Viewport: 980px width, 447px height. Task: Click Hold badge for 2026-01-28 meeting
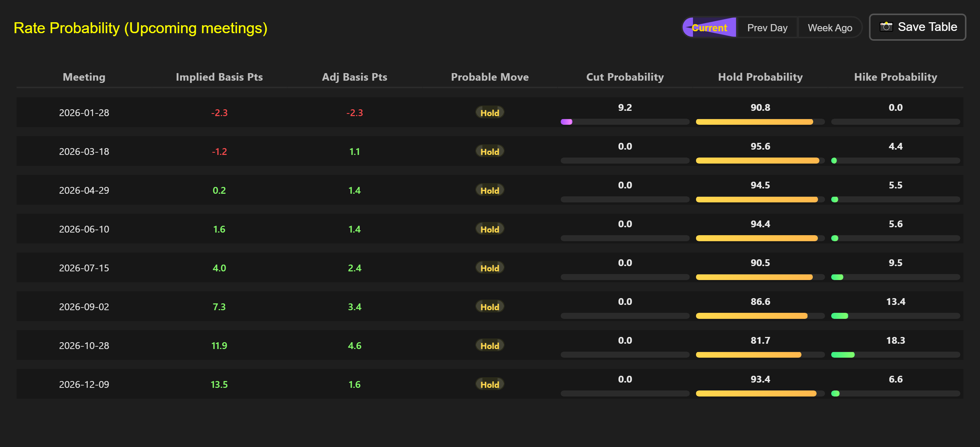[x=490, y=113]
